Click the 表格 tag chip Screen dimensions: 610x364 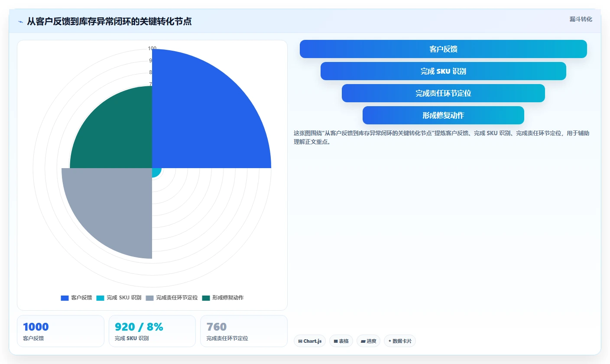(x=341, y=341)
